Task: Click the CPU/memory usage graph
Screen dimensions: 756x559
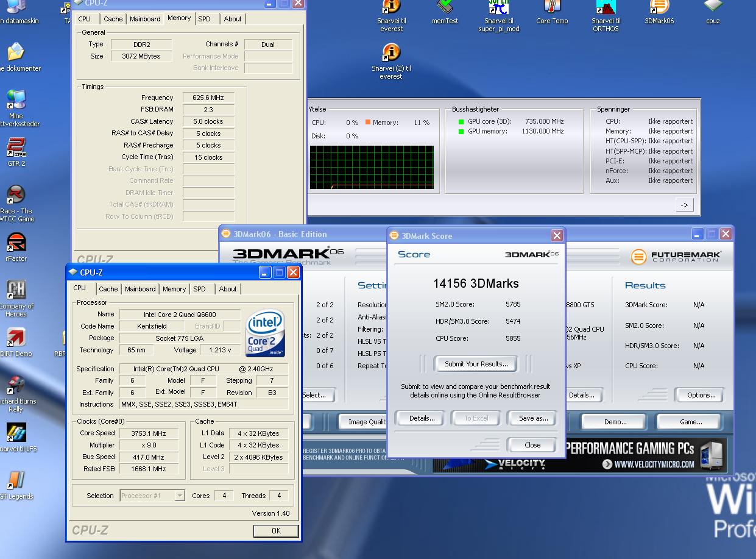Action: 372,167
